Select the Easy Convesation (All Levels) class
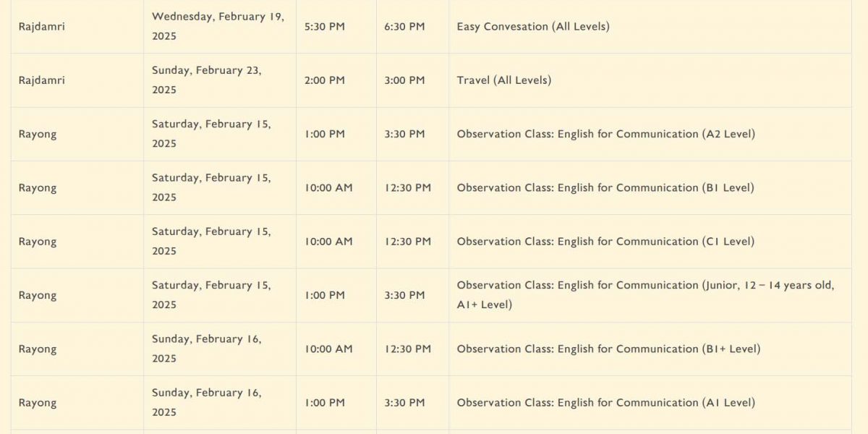The image size is (868, 434). click(533, 27)
